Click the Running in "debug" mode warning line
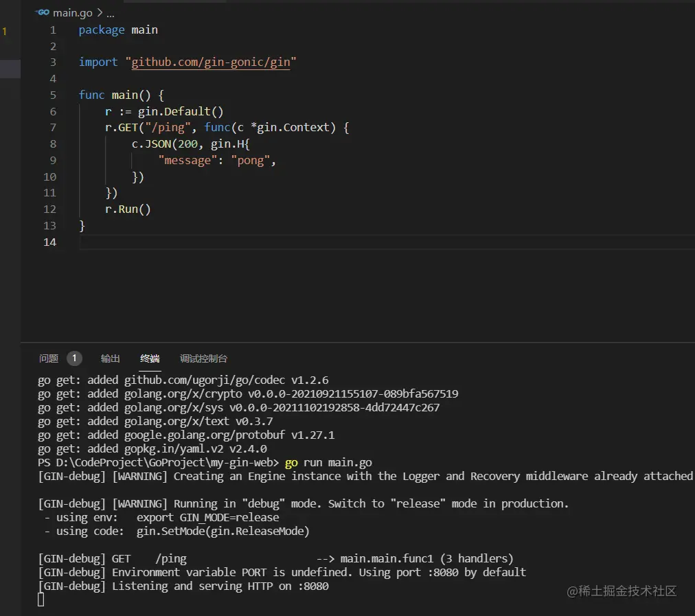Image resolution: width=695 pixels, height=616 pixels. 303,504
